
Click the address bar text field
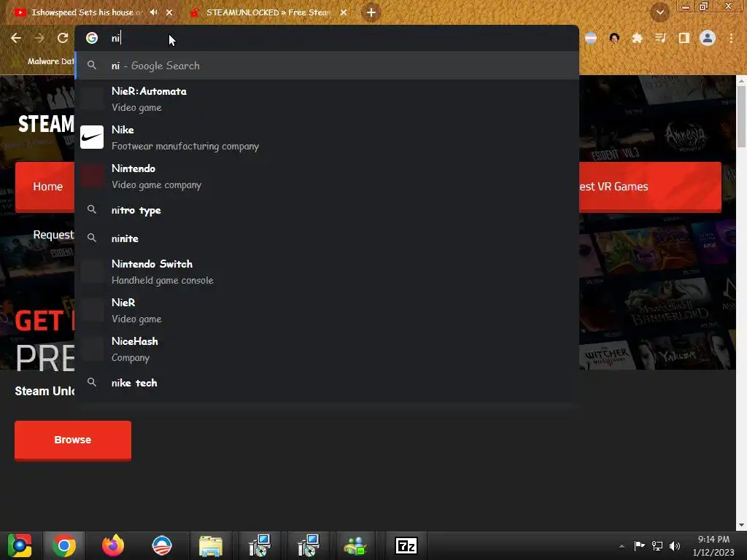(327, 38)
